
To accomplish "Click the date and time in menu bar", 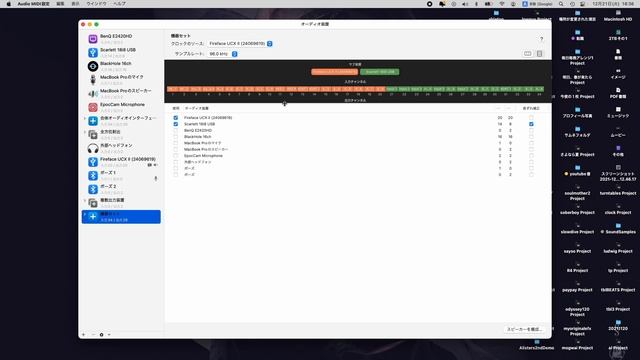I will [613, 4].
